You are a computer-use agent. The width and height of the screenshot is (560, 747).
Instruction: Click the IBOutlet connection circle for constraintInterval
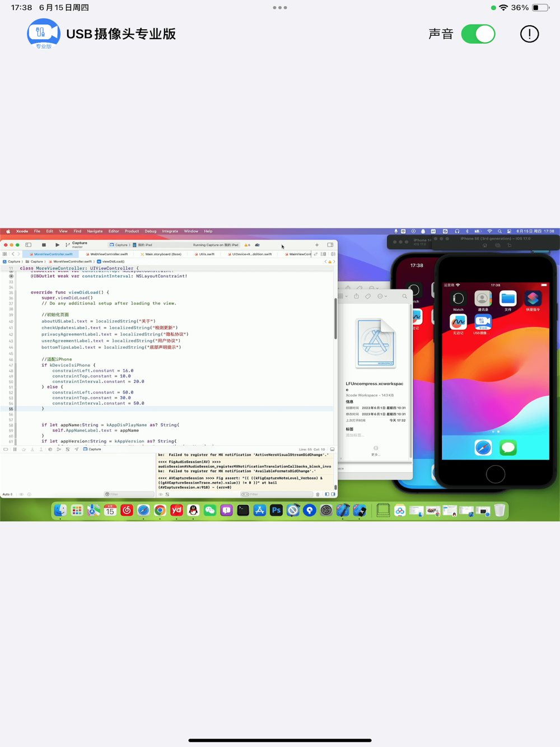pos(11,276)
